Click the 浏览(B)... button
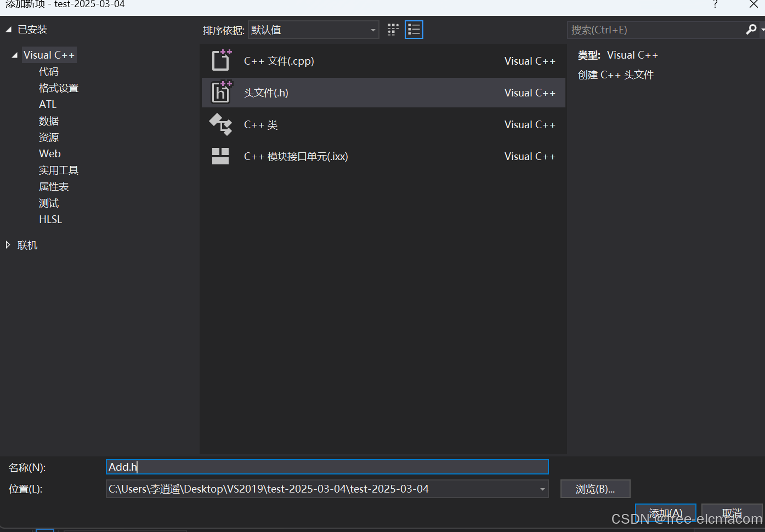765x532 pixels. pyautogui.click(x=595, y=489)
